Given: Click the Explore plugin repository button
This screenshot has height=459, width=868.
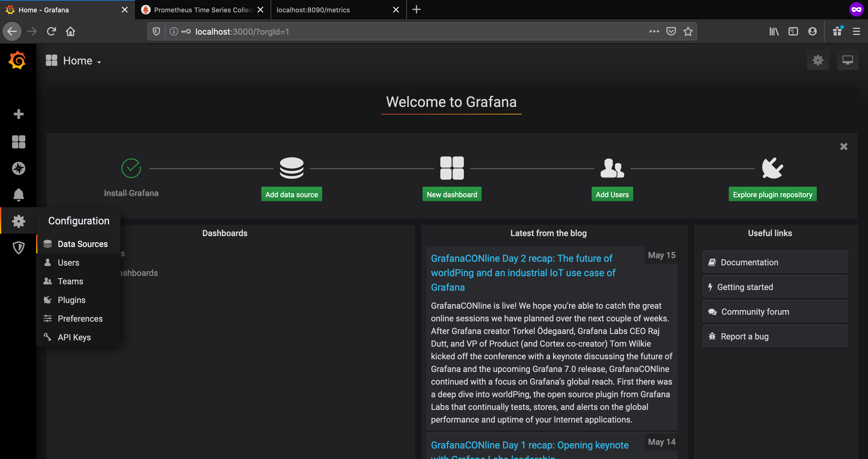Looking at the screenshot, I should point(772,194).
